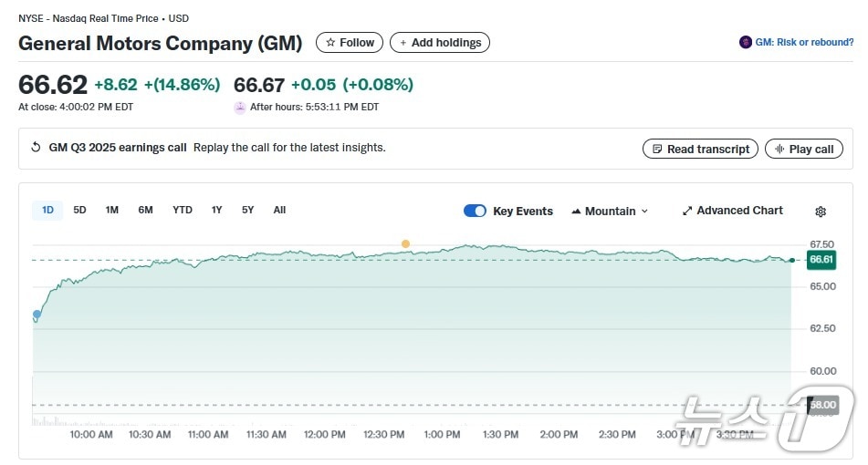Select the 1D time range tab
868x465 pixels.
[47, 210]
